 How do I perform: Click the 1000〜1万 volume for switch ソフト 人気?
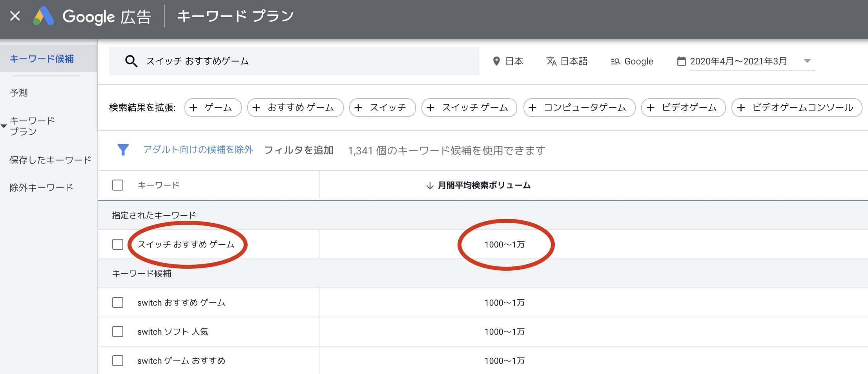click(505, 332)
